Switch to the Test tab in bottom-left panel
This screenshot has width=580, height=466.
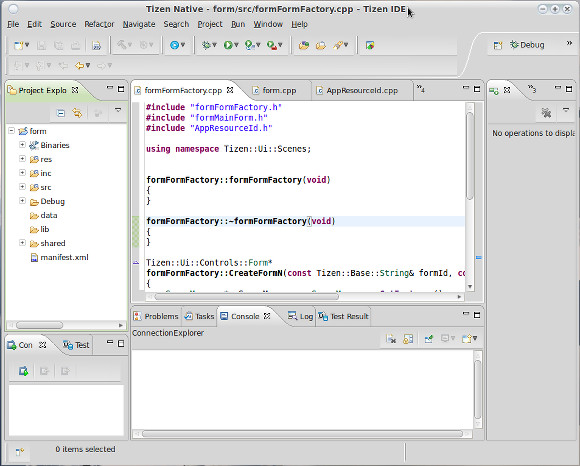click(76, 345)
